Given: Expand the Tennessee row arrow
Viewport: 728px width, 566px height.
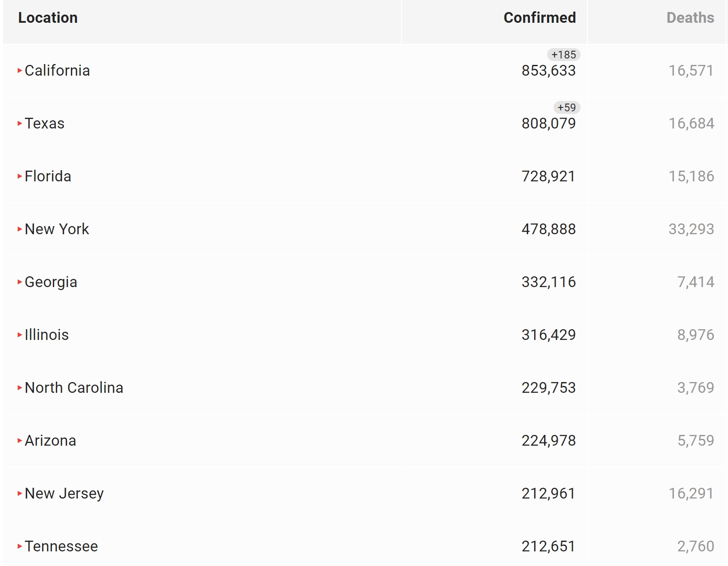Looking at the screenshot, I should pyautogui.click(x=20, y=546).
